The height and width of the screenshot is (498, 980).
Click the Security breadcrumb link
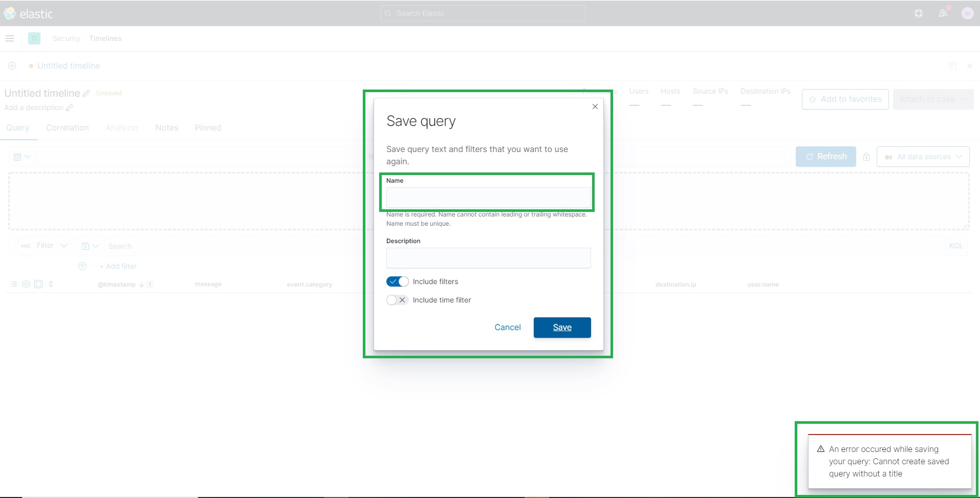pos(67,38)
